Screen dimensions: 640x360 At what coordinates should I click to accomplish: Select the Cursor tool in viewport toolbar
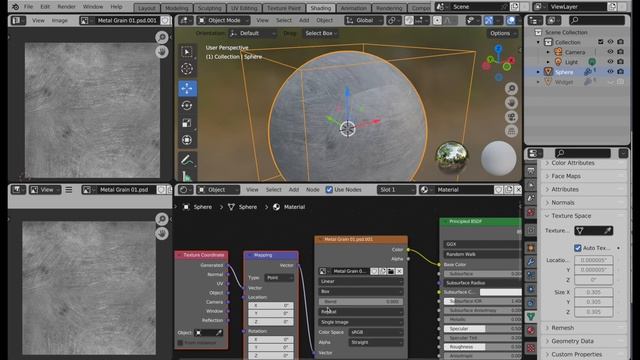(x=187, y=69)
